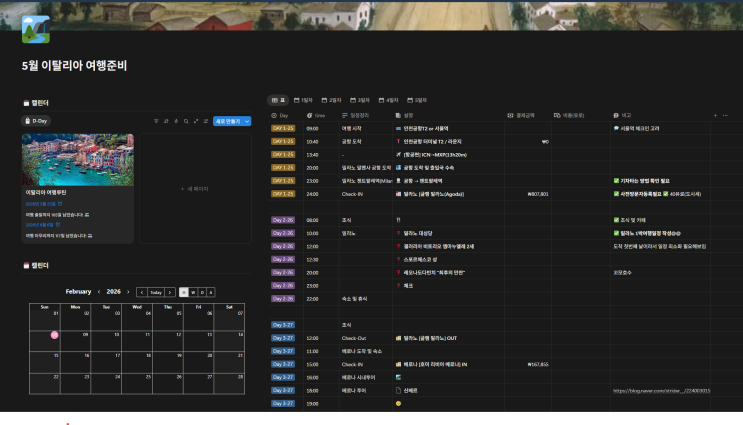This screenshot has width=743, height=425.
Task: Select the Check-Out cell in Day 3-27 rows
Action: point(365,338)
